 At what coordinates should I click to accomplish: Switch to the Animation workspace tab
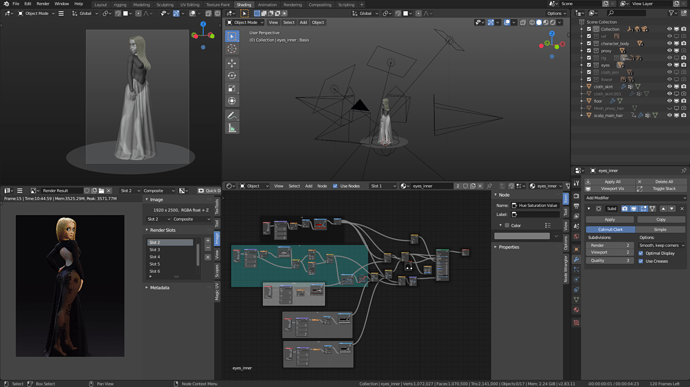[267, 4]
